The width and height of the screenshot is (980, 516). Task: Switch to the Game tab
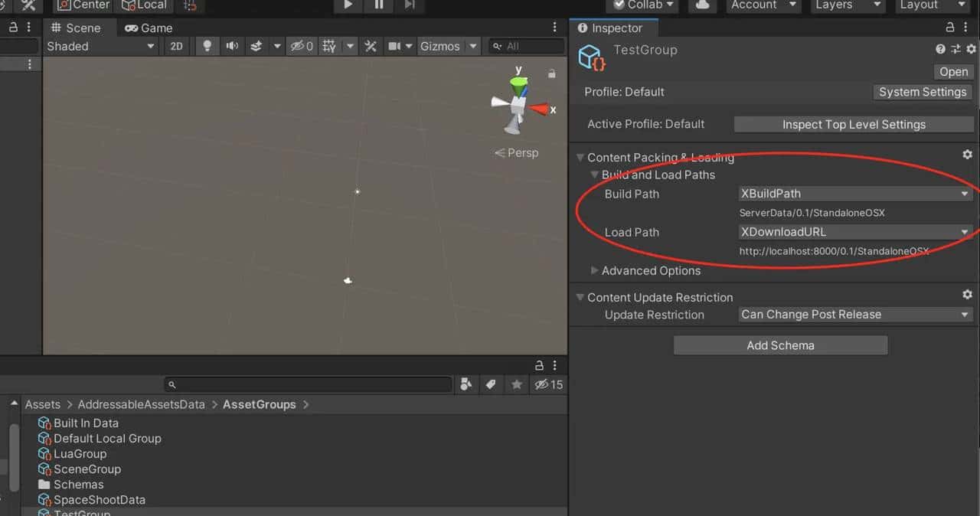[149, 28]
